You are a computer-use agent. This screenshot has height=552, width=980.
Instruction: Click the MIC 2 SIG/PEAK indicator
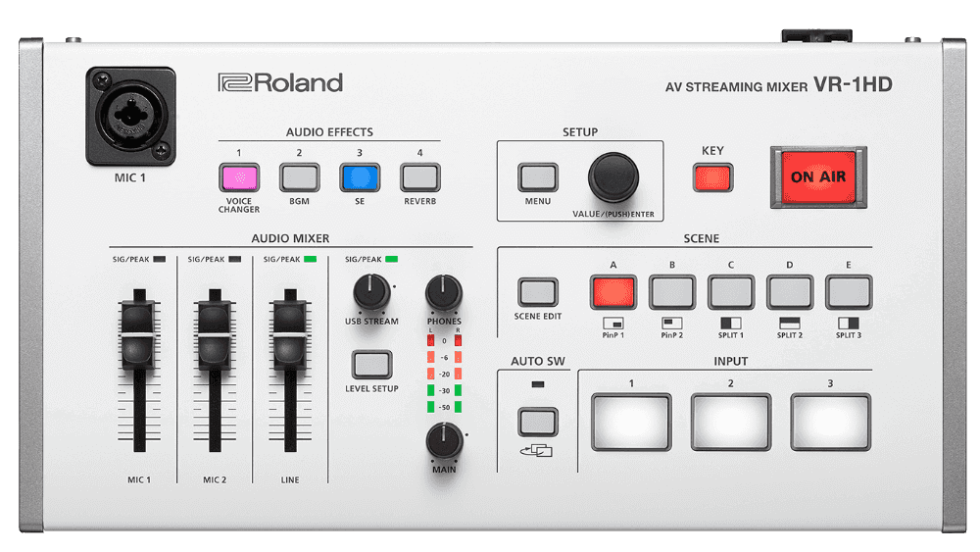(x=234, y=259)
